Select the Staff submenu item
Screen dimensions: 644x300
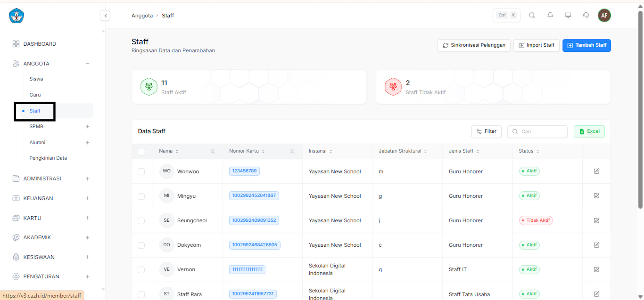point(35,111)
